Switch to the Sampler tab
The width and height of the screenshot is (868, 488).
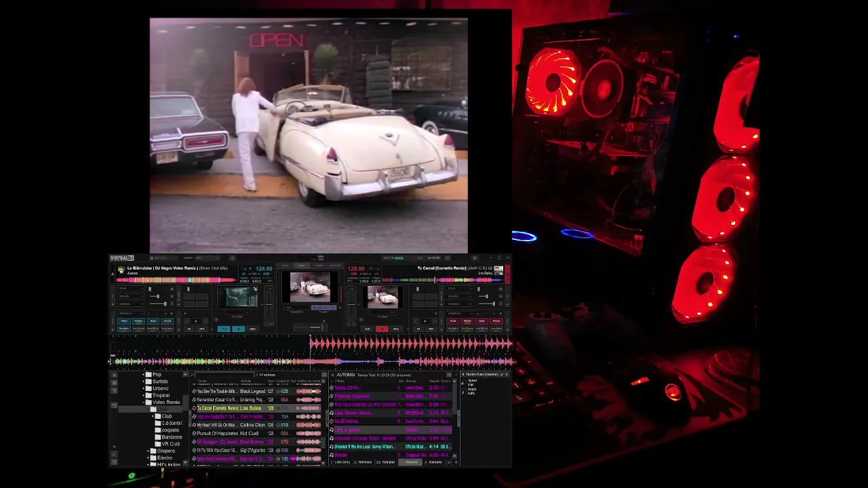tap(385, 462)
